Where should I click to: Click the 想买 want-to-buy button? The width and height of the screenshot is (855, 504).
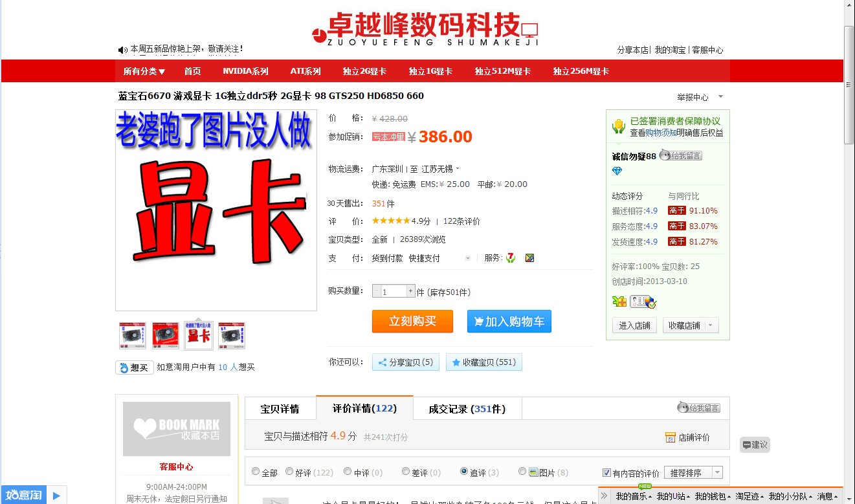coord(135,367)
